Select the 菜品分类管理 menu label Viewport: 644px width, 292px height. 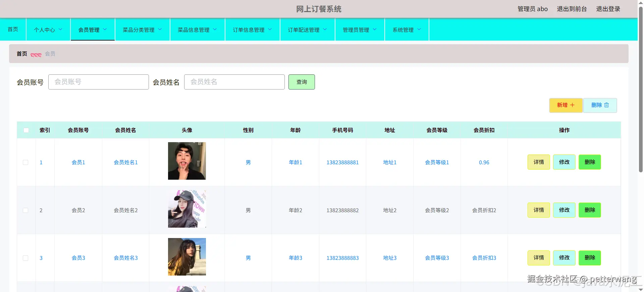click(139, 30)
